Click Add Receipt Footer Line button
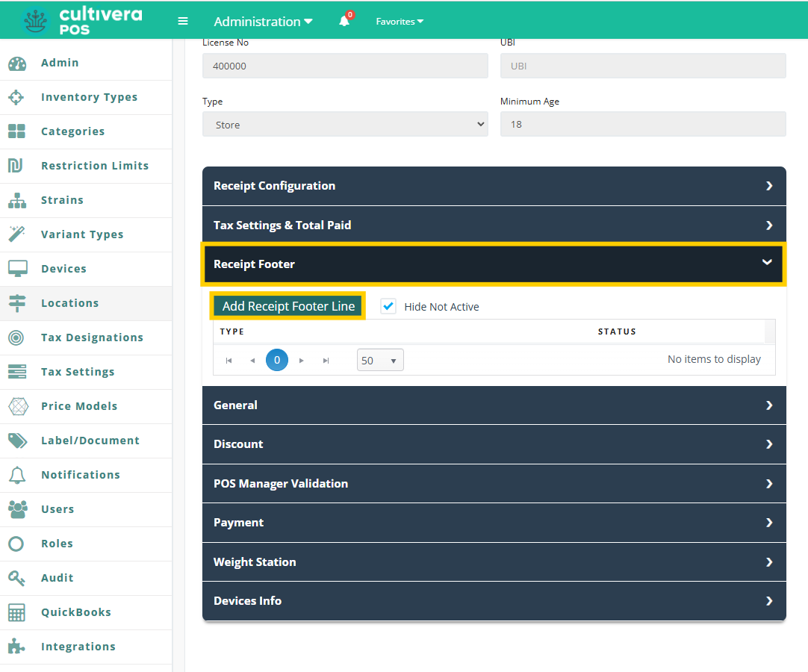Image resolution: width=808 pixels, height=672 pixels. 288,306
